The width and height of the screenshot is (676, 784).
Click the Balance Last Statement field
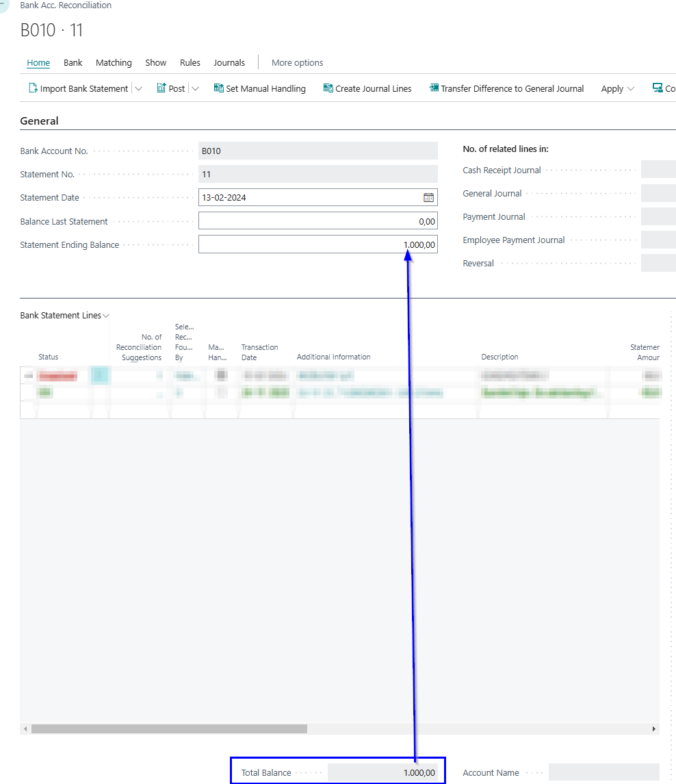pos(317,221)
